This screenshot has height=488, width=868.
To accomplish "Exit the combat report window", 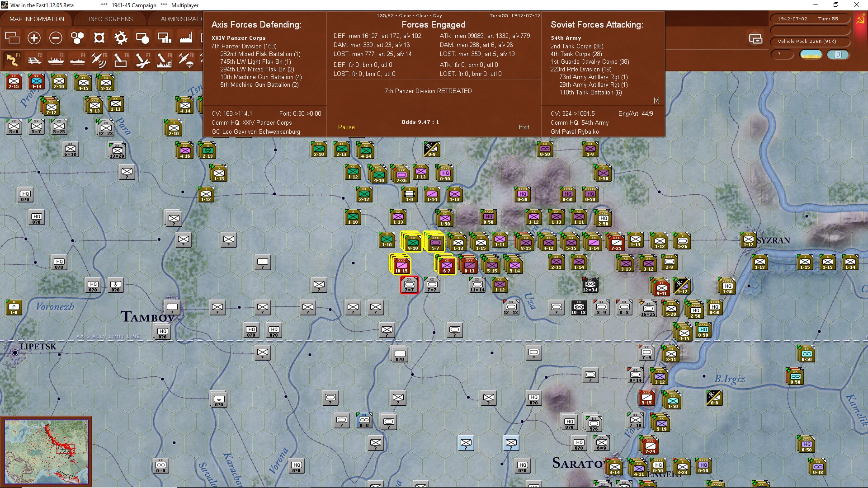I will pyautogui.click(x=524, y=127).
